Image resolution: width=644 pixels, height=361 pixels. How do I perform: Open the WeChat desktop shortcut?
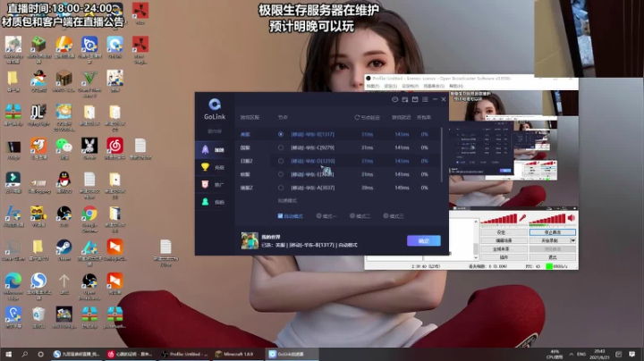[x=64, y=148]
